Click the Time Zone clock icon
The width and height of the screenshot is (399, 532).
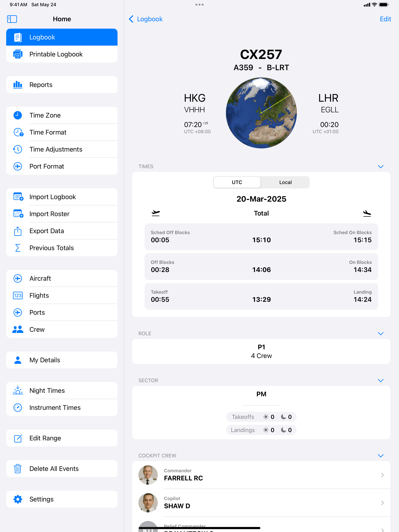(18, 115)
